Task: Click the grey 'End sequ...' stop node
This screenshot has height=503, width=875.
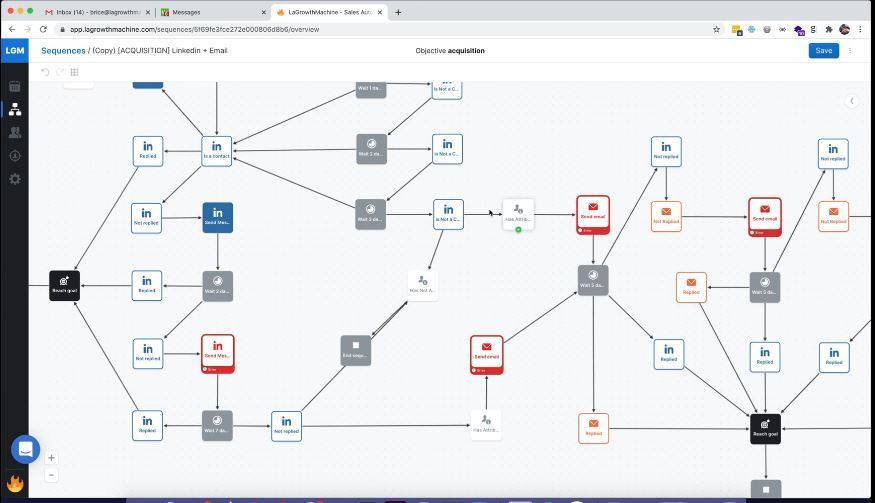Action: click(x=355, y=350)
